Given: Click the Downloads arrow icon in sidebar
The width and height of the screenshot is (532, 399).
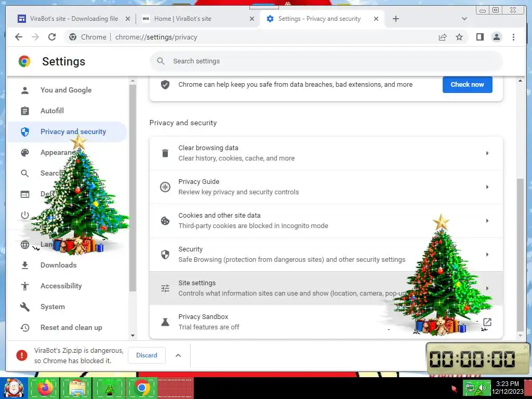Looking at the screenshot, I should [x=25, y=265].
